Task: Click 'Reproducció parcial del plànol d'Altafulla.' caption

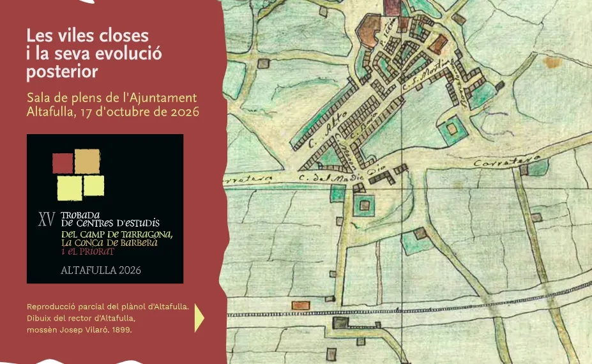Action: click(x=108, y=307)
